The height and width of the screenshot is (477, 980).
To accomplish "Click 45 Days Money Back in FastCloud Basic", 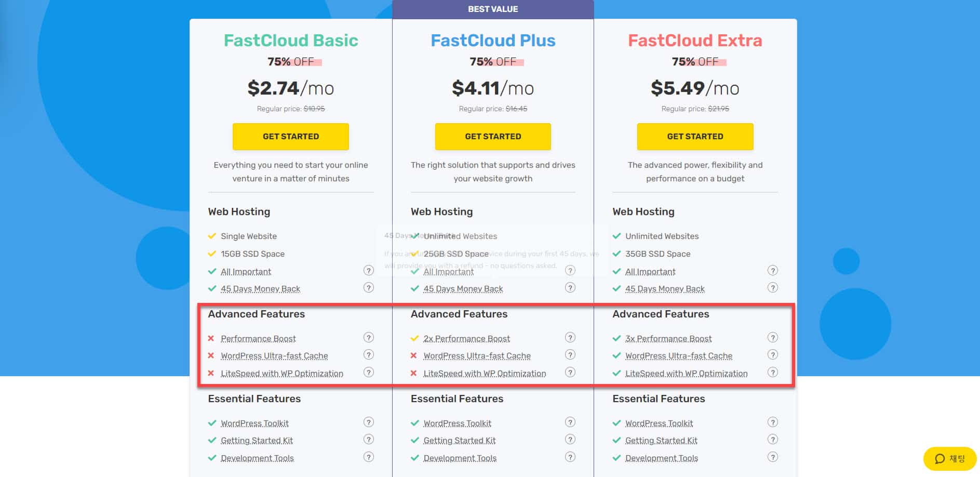I will point(260,288).
